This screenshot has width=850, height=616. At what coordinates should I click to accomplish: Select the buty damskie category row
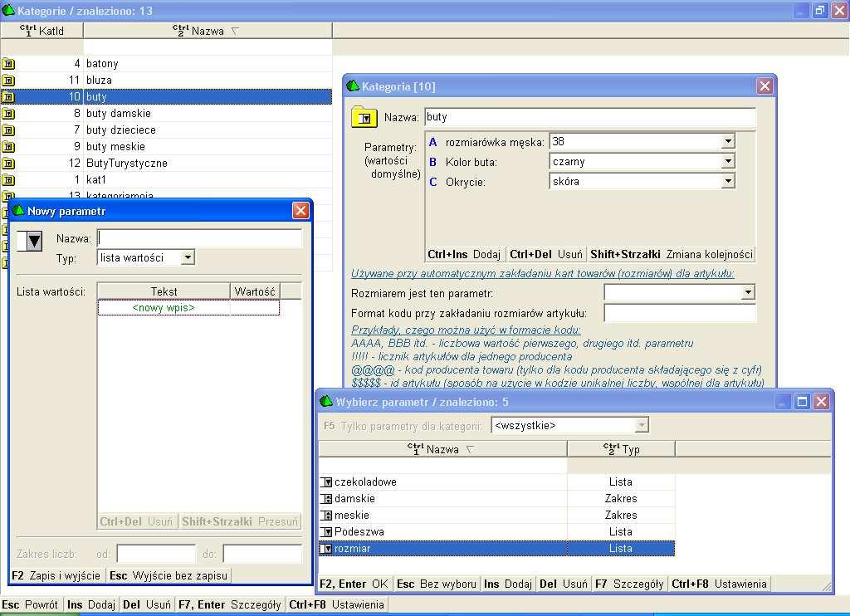(166, 114)
